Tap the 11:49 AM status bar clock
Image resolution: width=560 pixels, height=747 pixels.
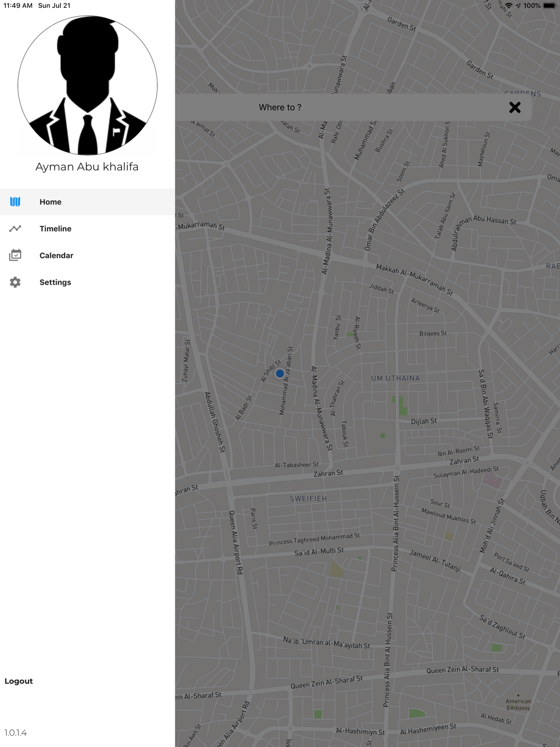[18, 6]
